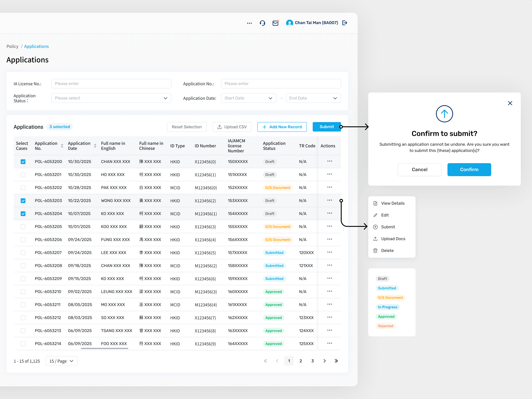Uncheck the POL-6053200 row checkbox
532x399 pixels.
23,162
